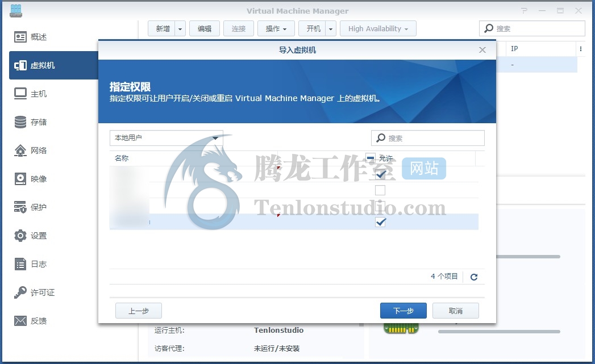This screenshot has width=595, height=364.
Task: Click the search magnifier icon in main toolbar
Action: (489, 28)
